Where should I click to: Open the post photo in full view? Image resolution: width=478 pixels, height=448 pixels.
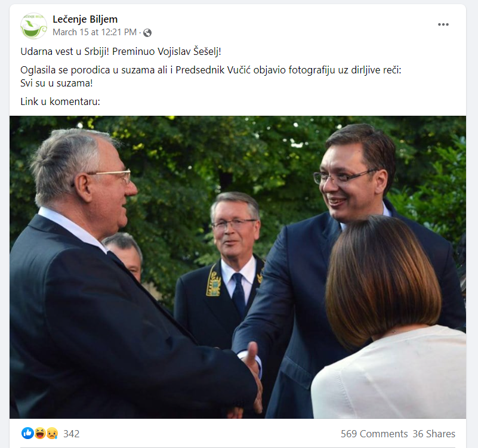pyautogui.click(x=238, y=267)
